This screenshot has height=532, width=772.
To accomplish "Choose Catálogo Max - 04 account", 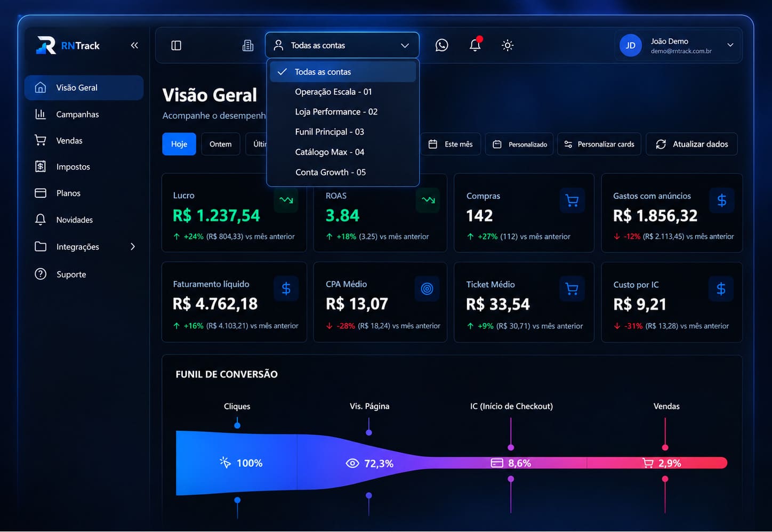I will pos(343,152).
